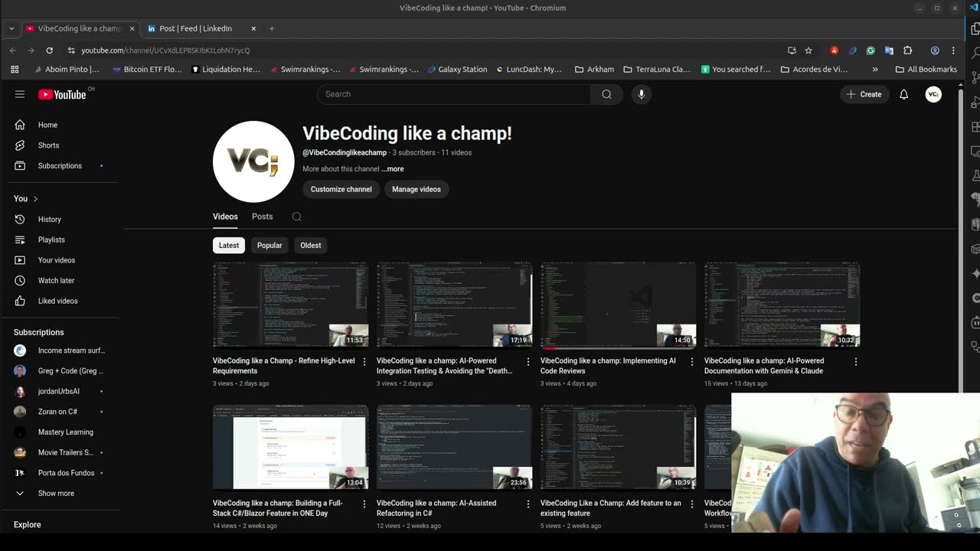Open Subscriptions in sidebar
Screen dimensions: 980x551
pos(61,165)
